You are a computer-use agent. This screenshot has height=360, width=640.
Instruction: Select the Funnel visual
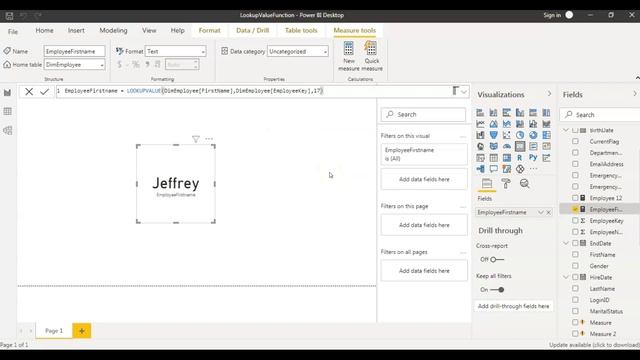493,135
